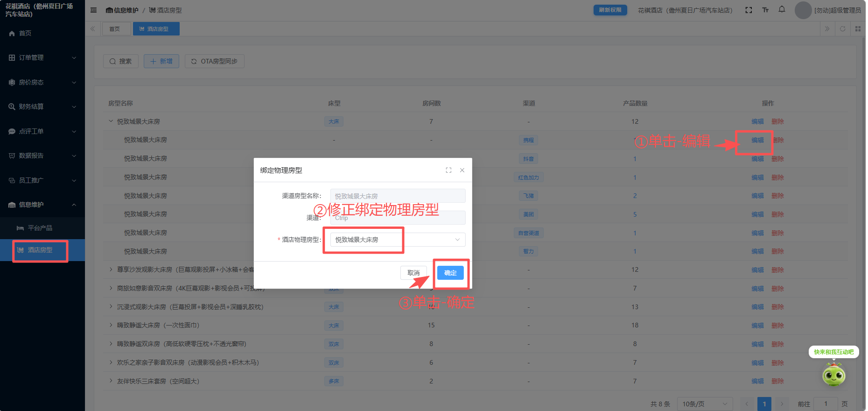Expand the 沉浸式观影大床房 row

(111, 306)
